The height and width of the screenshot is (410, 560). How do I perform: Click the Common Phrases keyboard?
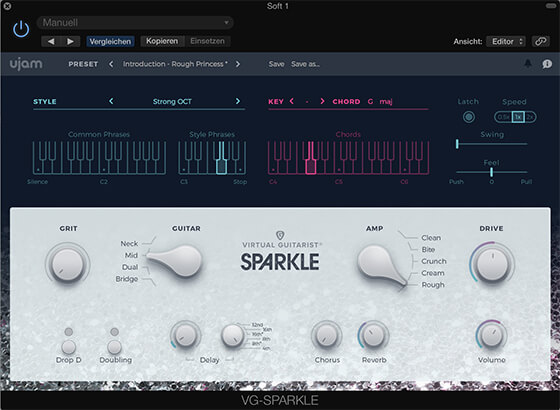[x=99, y=158]
